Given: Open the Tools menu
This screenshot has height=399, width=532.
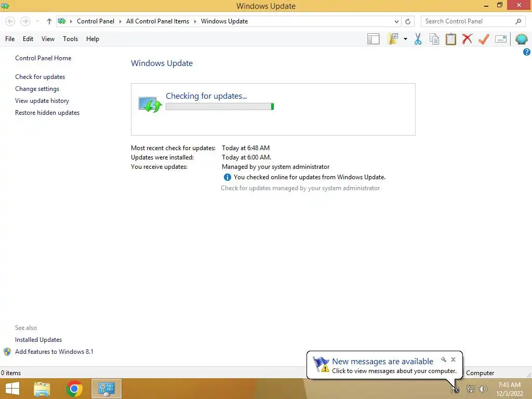Looking at the screenshot, I should coord(70,39).
